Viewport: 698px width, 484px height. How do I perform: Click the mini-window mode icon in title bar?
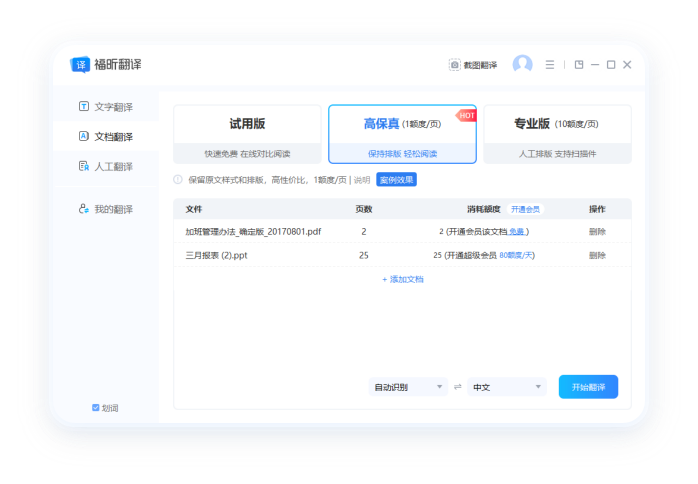tap(579, 65)
